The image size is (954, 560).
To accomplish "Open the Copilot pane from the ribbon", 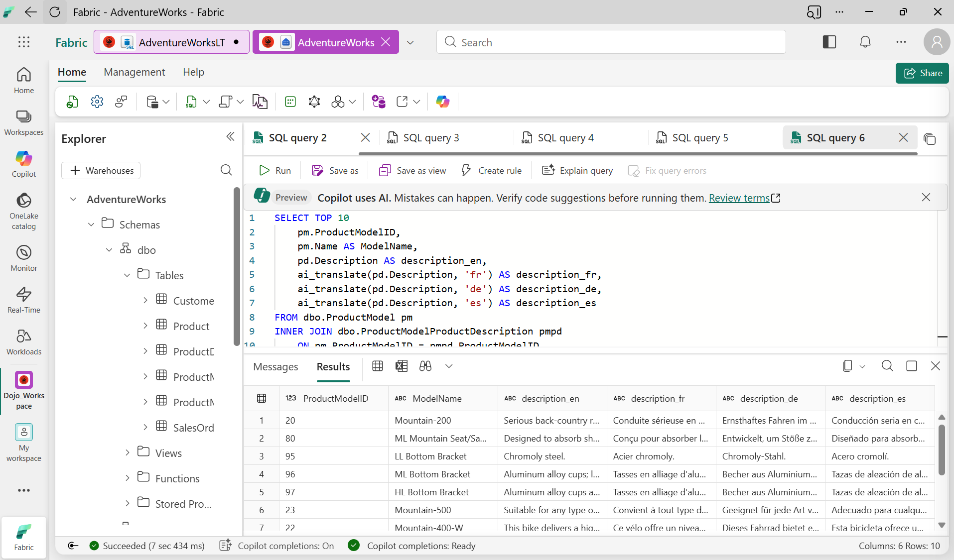I will (443, 102).
